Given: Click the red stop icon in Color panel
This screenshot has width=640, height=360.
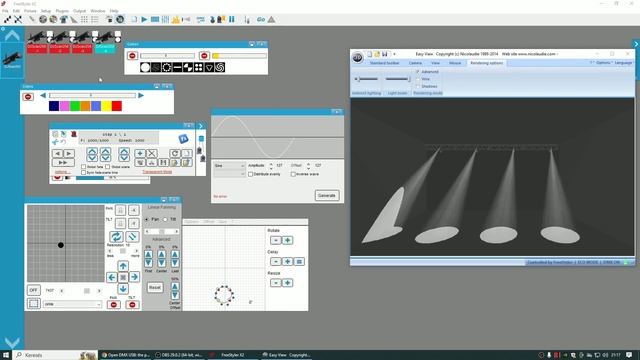Looking at the screenshot, I should click(x=28, y=97).
